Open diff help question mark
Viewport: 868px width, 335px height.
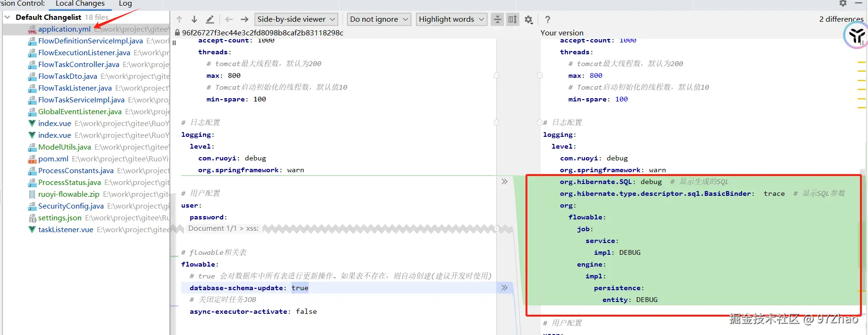click(x=547, y=19)
